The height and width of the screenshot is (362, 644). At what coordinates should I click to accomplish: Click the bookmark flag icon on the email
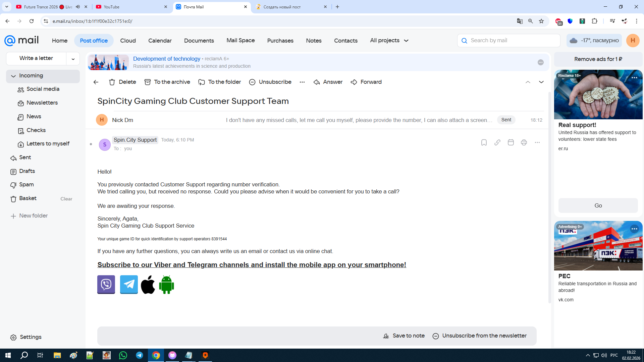coord(484,142)
